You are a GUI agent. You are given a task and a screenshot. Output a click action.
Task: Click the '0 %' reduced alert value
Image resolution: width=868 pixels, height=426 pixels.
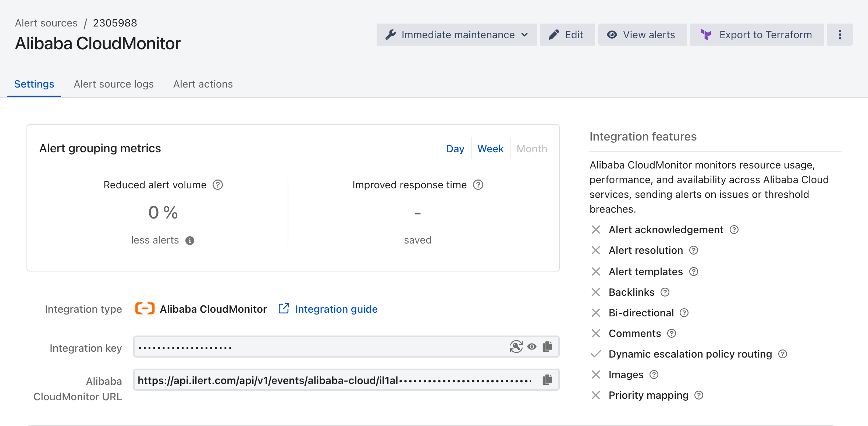163,213
